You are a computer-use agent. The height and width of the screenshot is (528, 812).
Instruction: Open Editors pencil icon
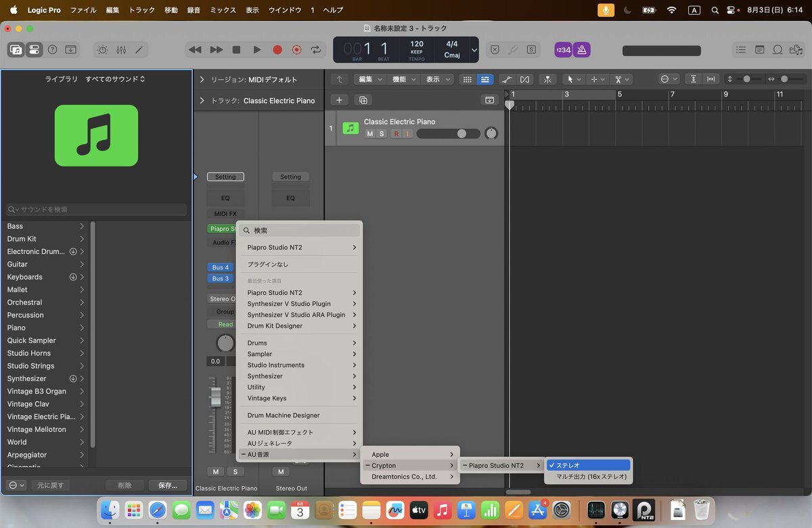pyautogui.click(x=139, y=49)
